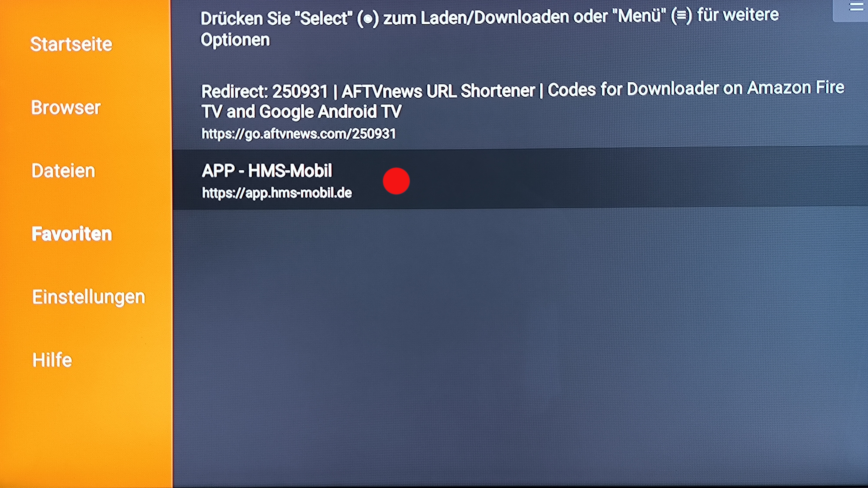Open the go.aftvnews.com/250931 link
Image resolution: width=868 pixels, height=488 pixels.
pos(299,134)
